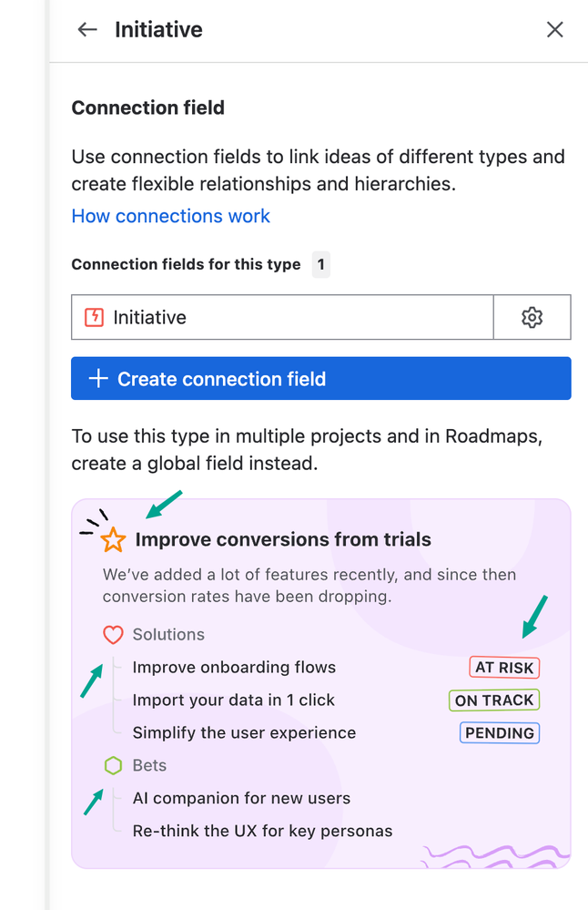
Task: Click the green Bets hexagon icon
Action: click(x=113, y=765)
